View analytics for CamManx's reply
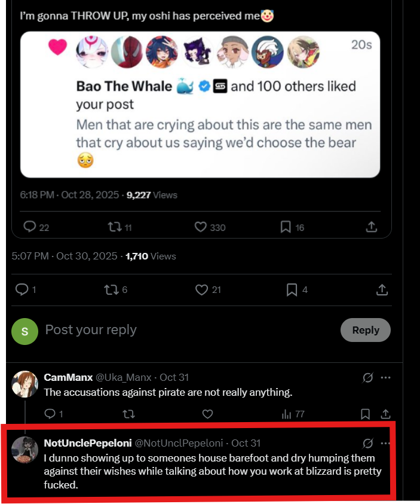Screen dimensions: 420x504 pyautogui.click(x=287, y=414)
